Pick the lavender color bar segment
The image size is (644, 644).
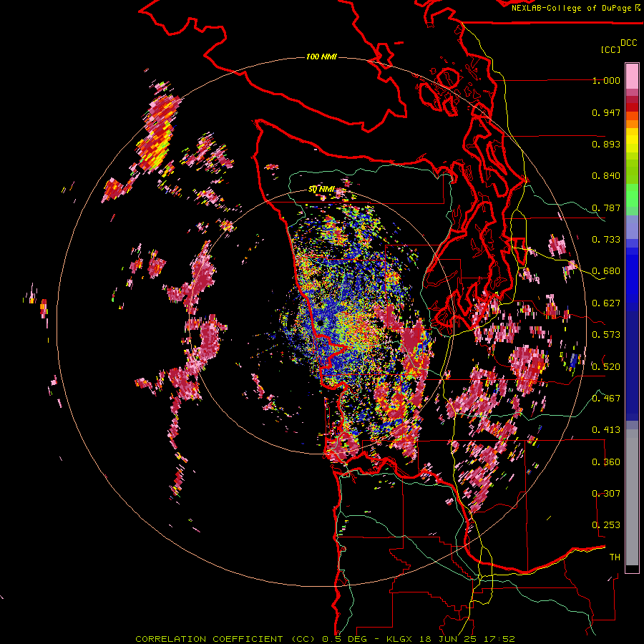[x=632, y=227]
